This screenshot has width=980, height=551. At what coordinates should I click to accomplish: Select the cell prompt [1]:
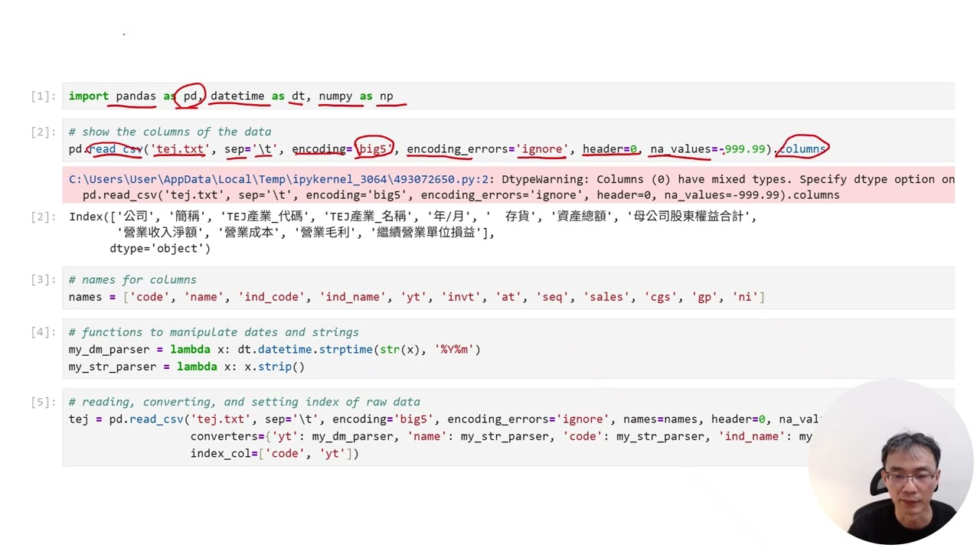(44, 96)
